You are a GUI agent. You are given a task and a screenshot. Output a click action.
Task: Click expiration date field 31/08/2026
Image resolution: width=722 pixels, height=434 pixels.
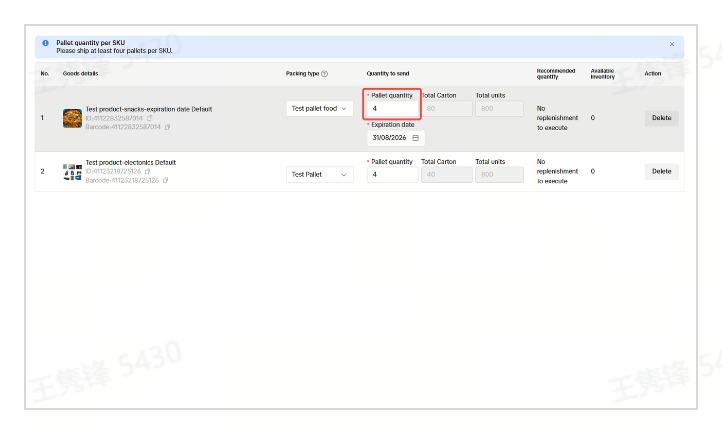396,138
